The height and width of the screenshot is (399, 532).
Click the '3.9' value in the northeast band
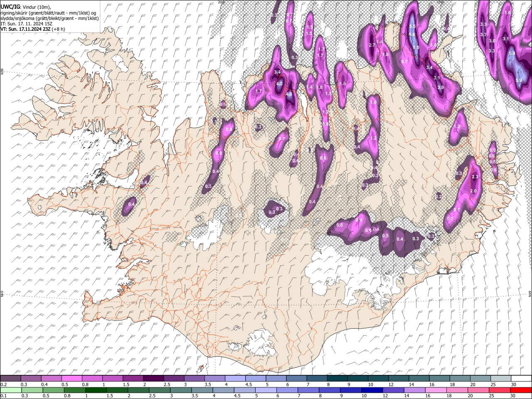point(441,87)
